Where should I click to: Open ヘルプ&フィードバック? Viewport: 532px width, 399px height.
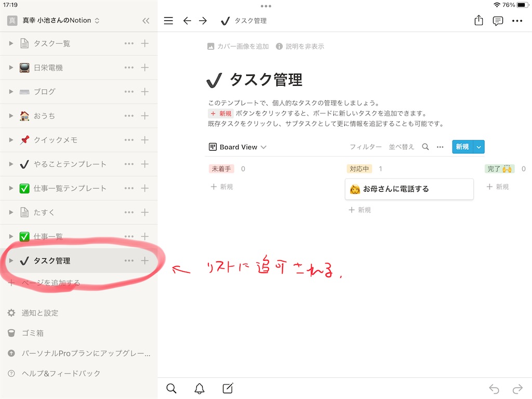54,373
